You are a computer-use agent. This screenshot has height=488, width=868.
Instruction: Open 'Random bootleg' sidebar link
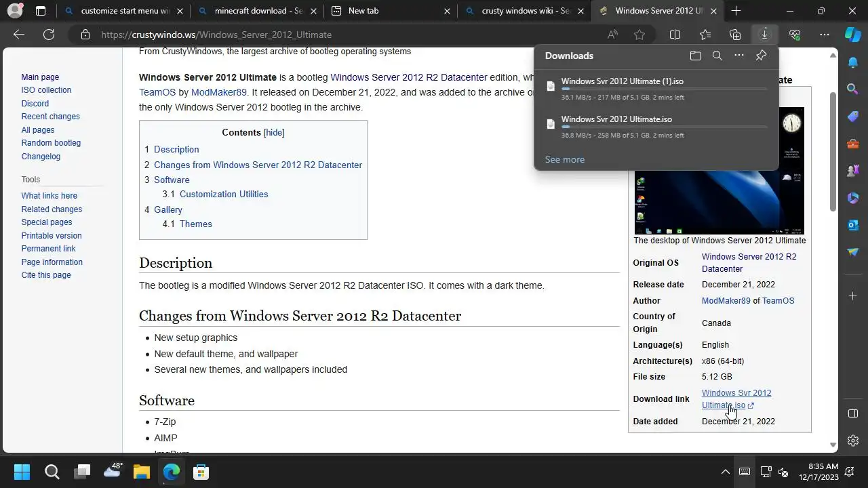coord(51,143)
